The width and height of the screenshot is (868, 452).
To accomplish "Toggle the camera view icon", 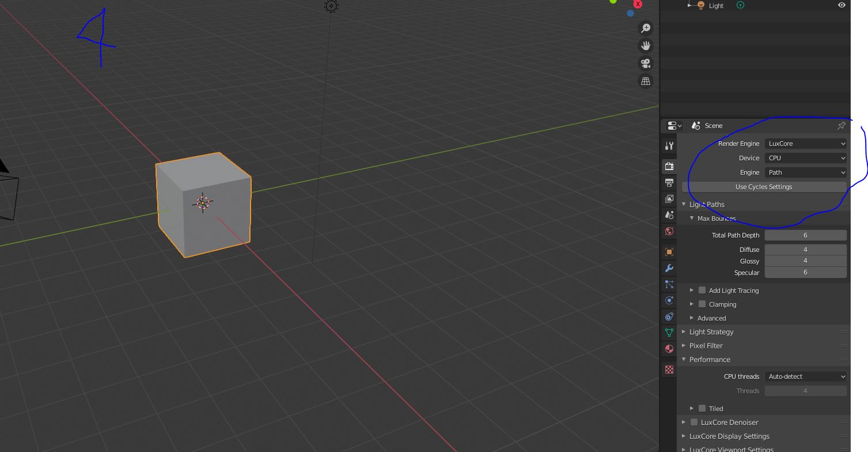I will point(646,63).
